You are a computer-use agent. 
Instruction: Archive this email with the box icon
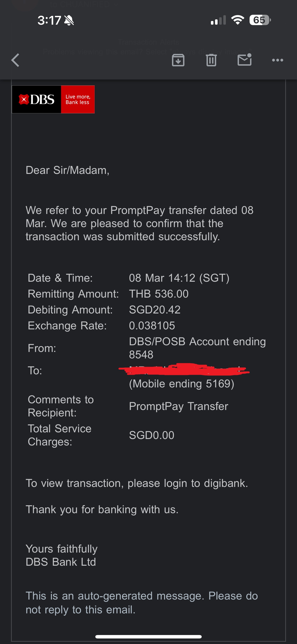click(x=178, y=60)
